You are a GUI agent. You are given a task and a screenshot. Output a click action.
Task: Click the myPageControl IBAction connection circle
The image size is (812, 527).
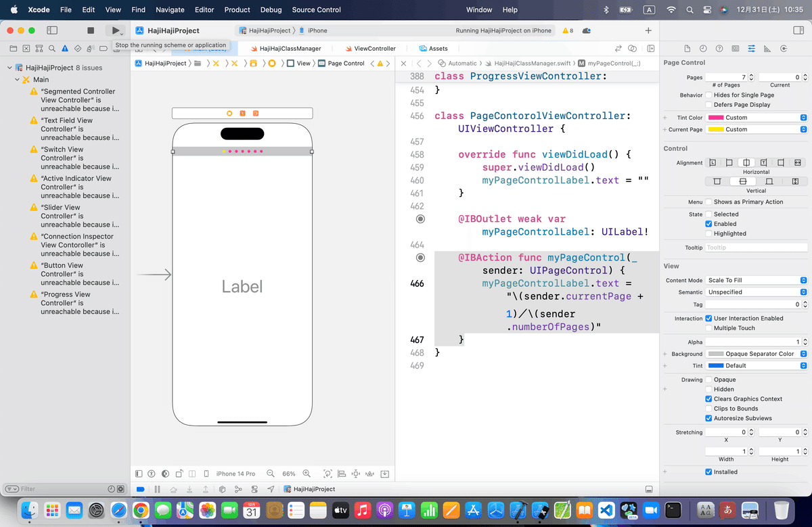pos(420,258)
